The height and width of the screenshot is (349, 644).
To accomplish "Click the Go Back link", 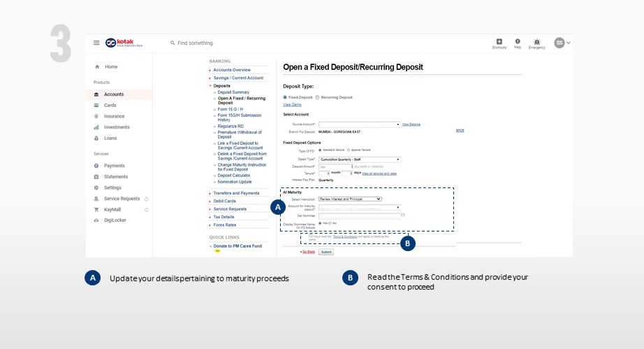I will click(x=309, y=252).
